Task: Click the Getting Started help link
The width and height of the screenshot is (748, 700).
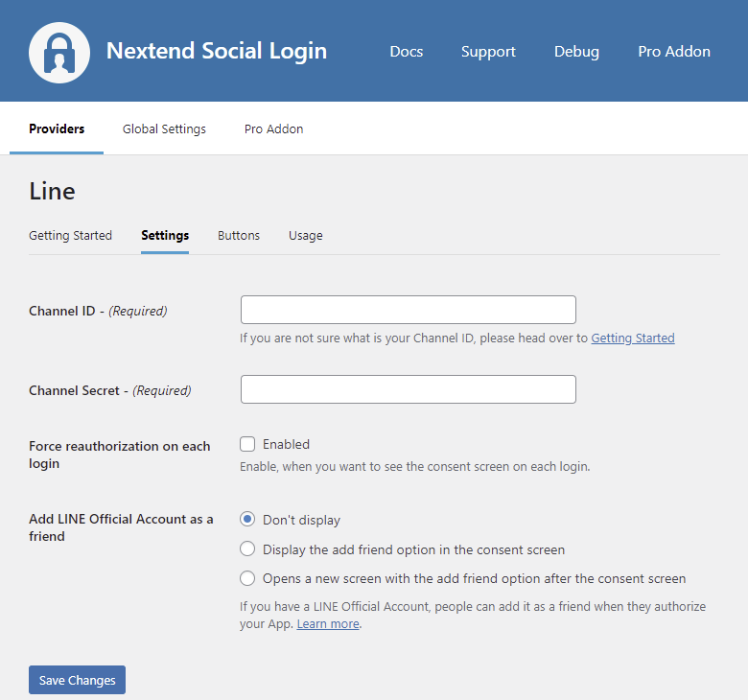Action: (632, 338)
